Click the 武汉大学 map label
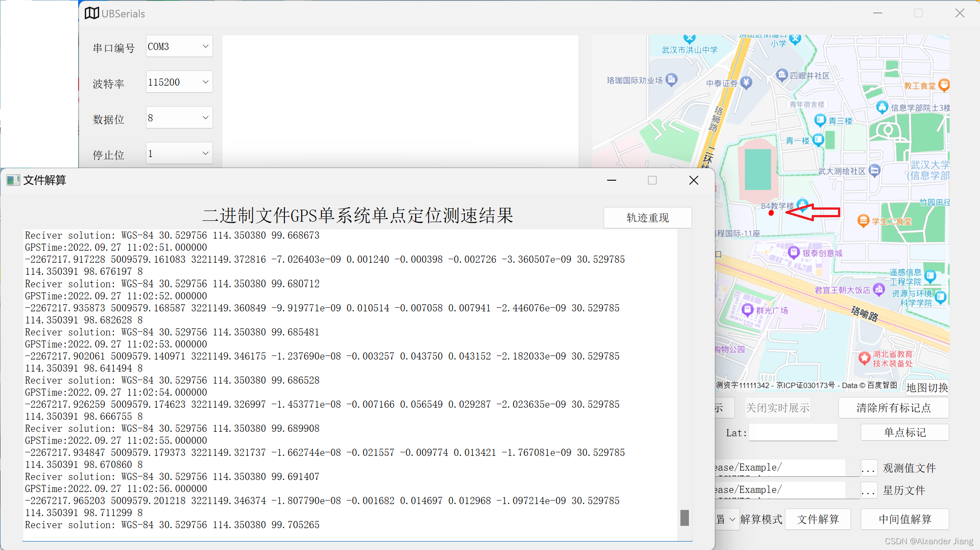980x550 pixels. point(930,165)
